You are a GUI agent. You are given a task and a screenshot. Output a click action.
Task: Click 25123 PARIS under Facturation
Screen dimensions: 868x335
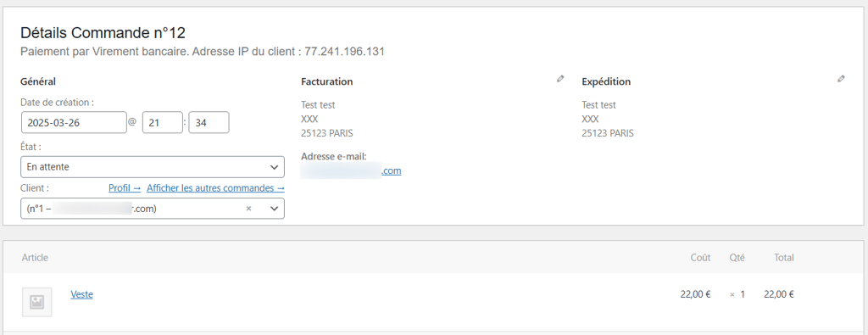(327, 133)
